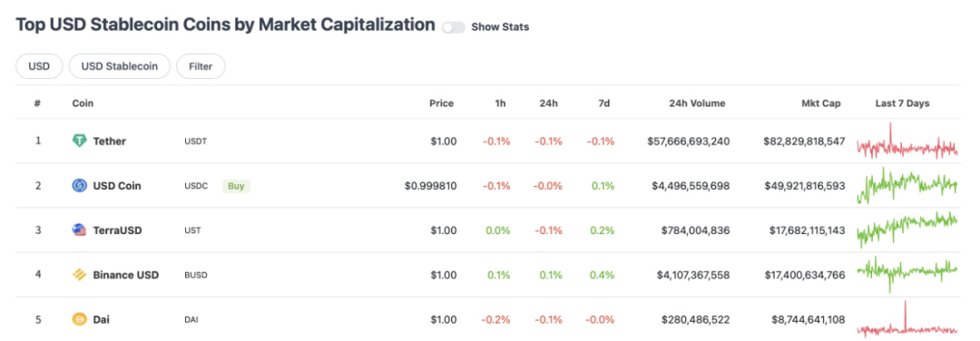Open the USD currency dropdown
The width and height of the screenshot is (980, 341).
click(x=39, y=66)
